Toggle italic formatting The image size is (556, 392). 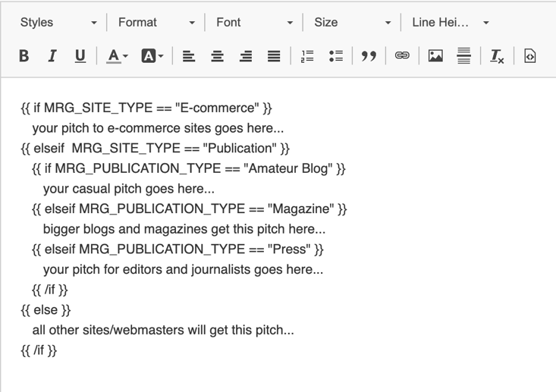[52, 56]
